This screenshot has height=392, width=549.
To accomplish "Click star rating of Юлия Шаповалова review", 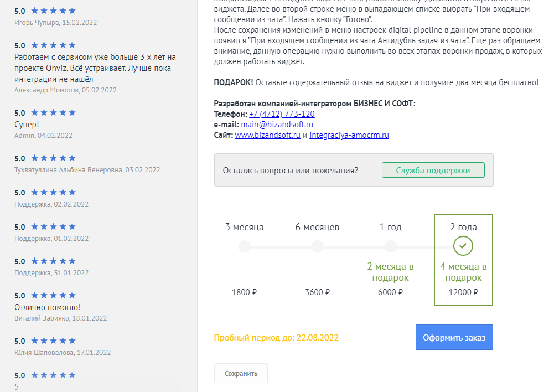I will click(53, 341).
